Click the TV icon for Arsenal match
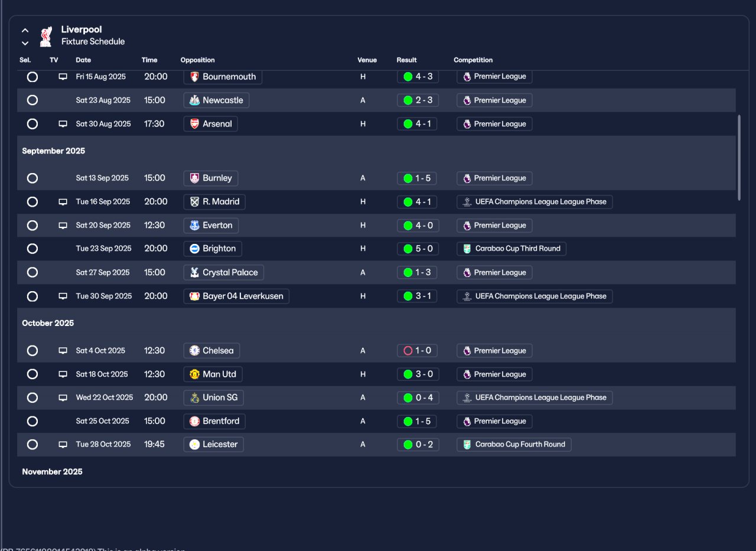 pyautogui.click(x=63, y=124)
